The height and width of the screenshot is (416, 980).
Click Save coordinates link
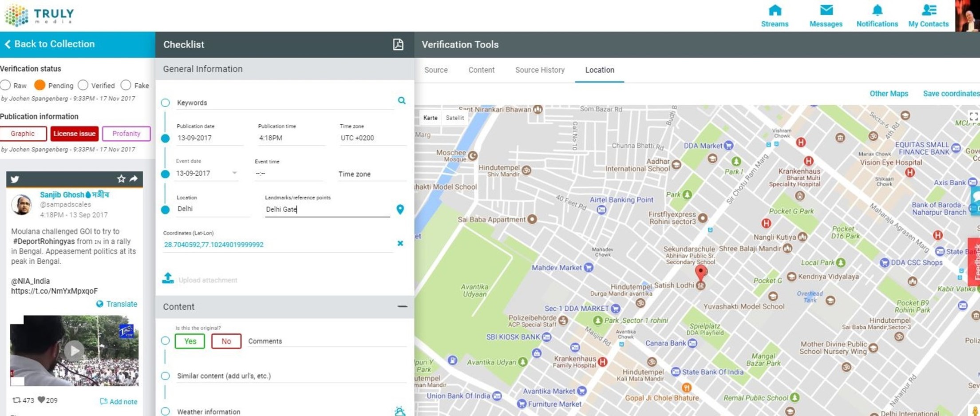pos(951,94)
